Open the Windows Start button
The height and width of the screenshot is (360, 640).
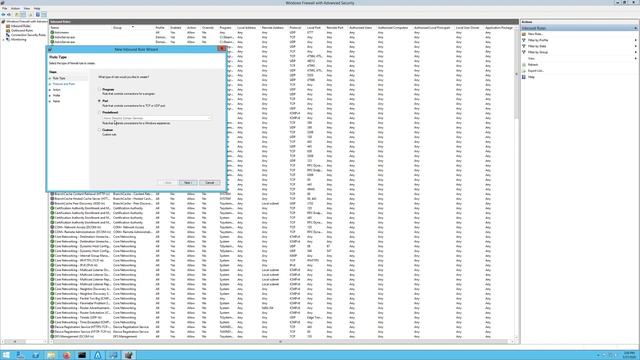[6, 355]
